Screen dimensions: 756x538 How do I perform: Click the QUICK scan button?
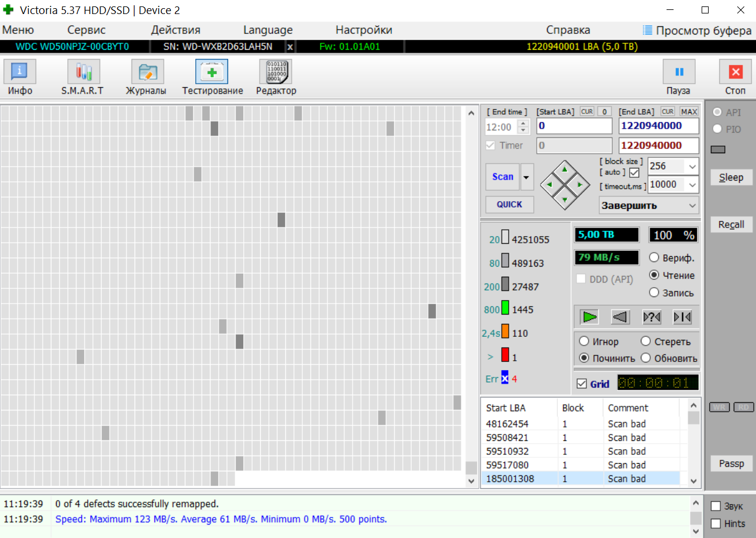click(510, 204)
